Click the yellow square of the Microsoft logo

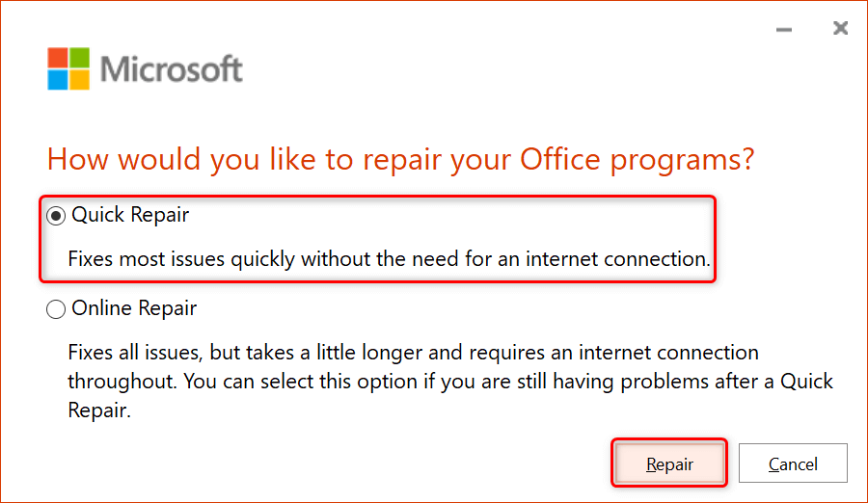tap(79, 80)
